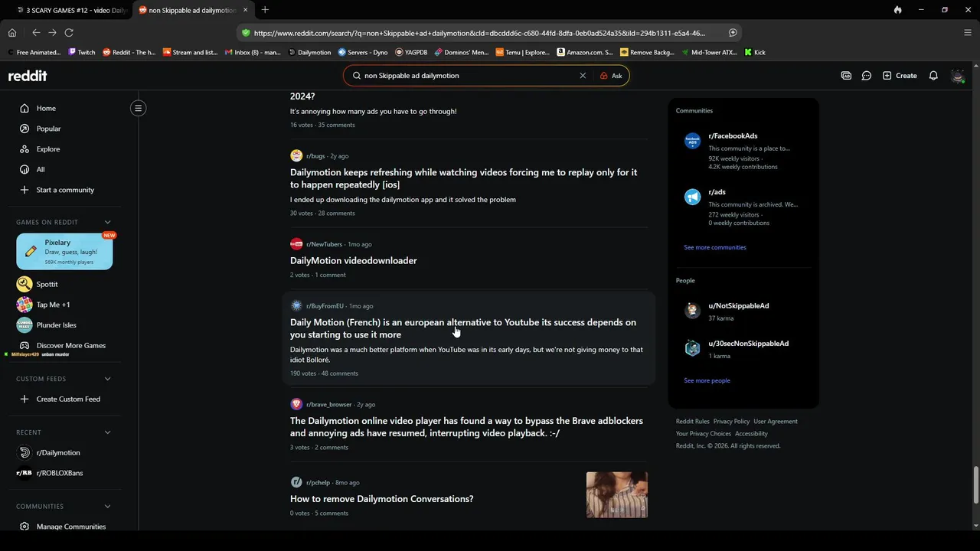Open the r/bugs community link
The width and height of the screenshot is (980, 551).
click(315, 156)
